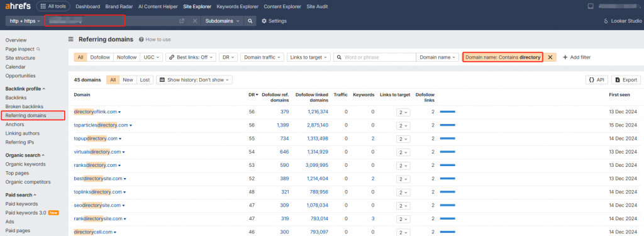Screen dimensions: 644x236
Task: Click the Ahrefs logo
Action: (18, 6)
